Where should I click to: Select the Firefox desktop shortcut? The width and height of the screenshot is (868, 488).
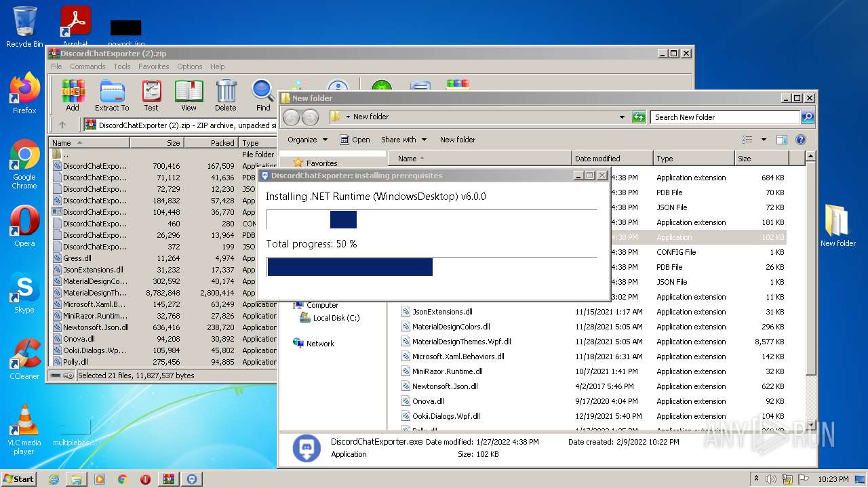click(x=24, y=94)
